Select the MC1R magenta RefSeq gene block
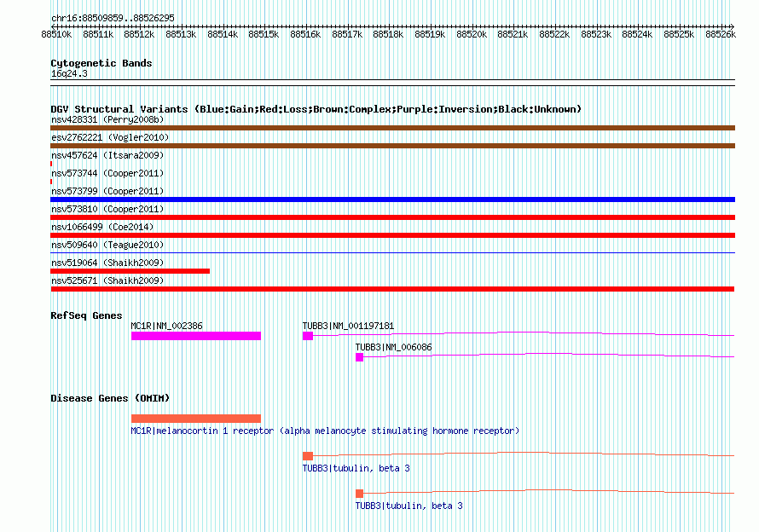This screenshot has width=759, height=532. pyautogui.click(x=196, y=336)
